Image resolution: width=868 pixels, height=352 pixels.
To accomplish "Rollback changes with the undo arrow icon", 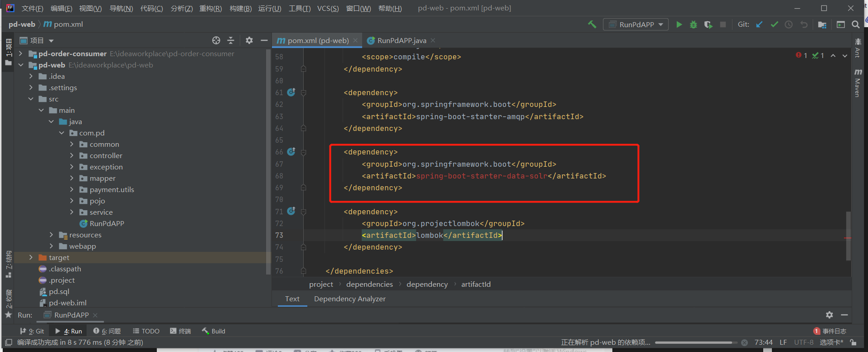I will tap(804, 24).
